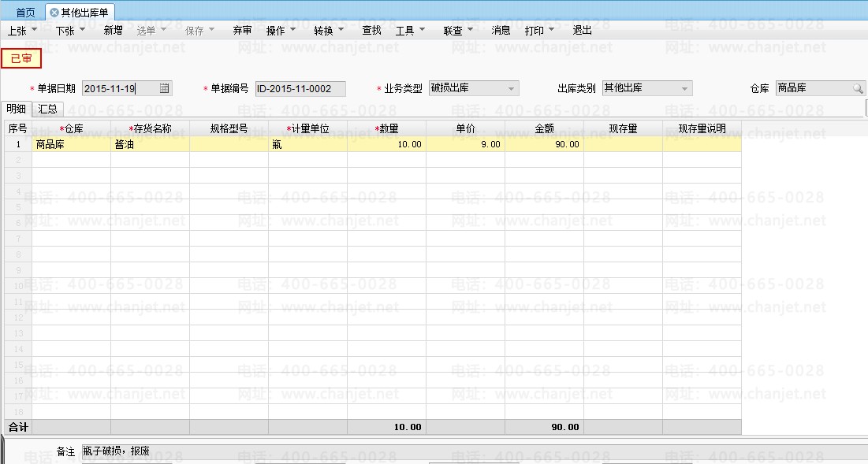The width and height of the screenshot is (868, 464).
Task: Click the 单价 column header
Action: (x=465, y=128)
